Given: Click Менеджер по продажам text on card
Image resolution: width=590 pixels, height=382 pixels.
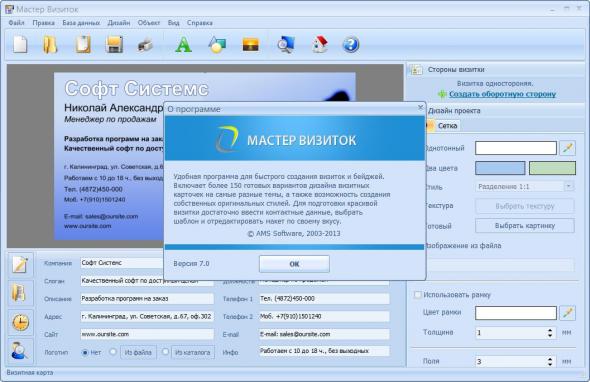Looking at the screenshot, I should coord(110,119).
